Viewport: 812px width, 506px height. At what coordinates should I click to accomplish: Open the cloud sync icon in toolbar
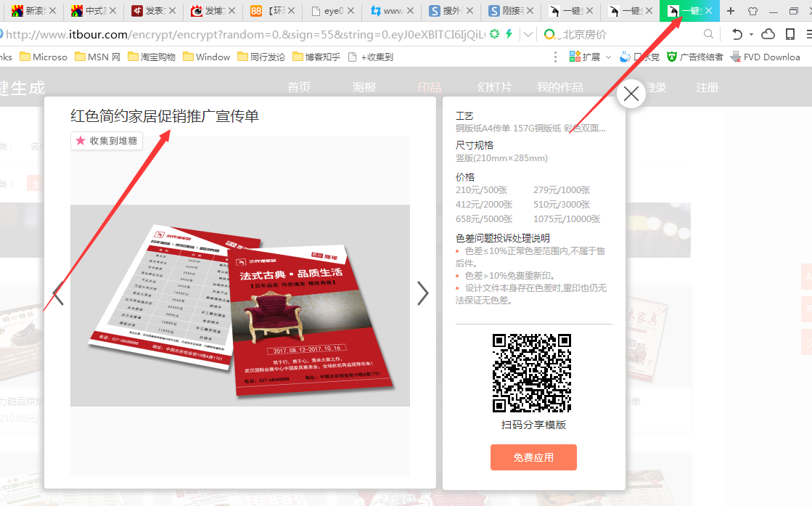coord(768,33)
